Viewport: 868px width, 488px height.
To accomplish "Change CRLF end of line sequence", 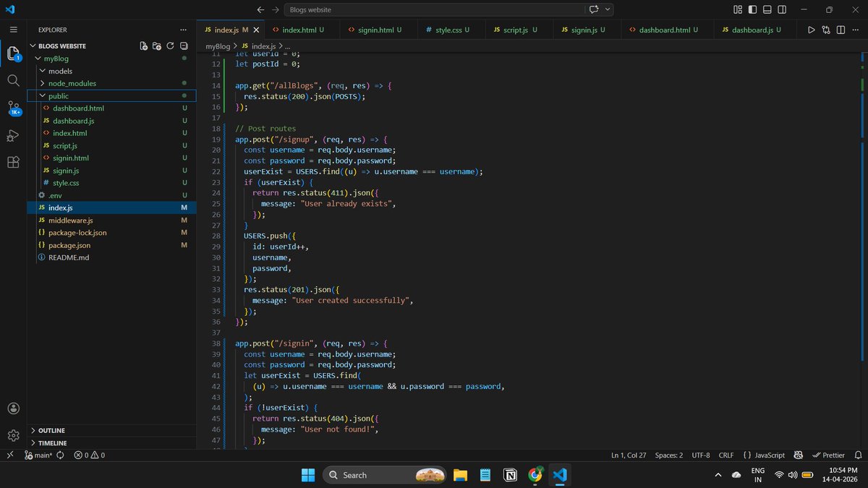I will tap(726, 455).
